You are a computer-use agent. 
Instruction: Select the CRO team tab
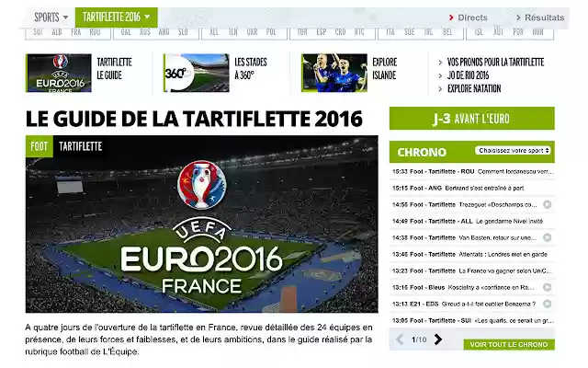pos(340,32)
